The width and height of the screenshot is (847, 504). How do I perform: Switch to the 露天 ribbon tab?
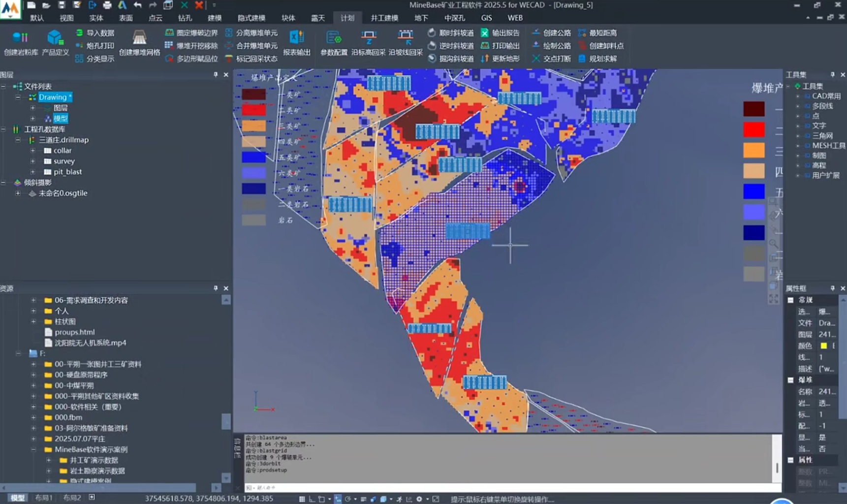coord(317,18)
